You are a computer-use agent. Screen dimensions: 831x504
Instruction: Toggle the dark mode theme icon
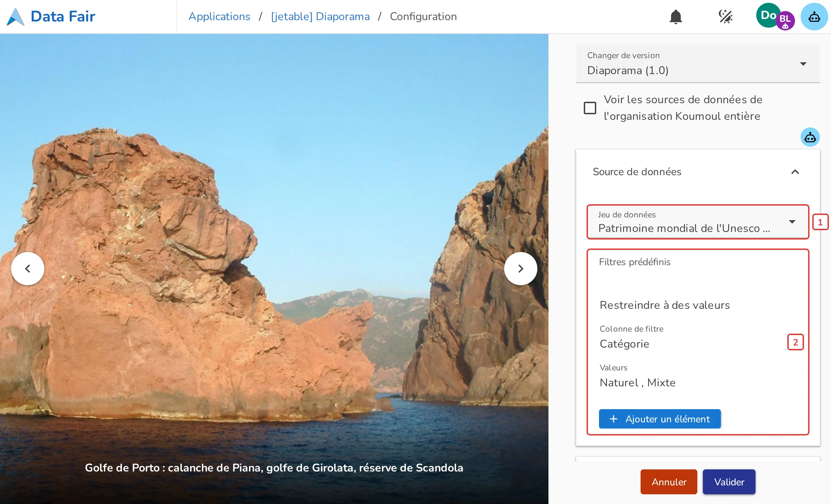(x=725, y=17)
